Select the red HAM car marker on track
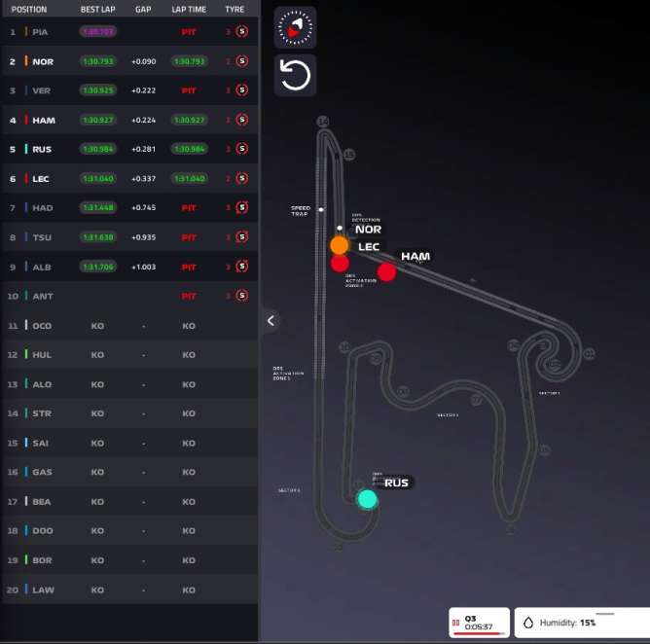The width and height of the screenshot is (650, 644). click(386, 272)
